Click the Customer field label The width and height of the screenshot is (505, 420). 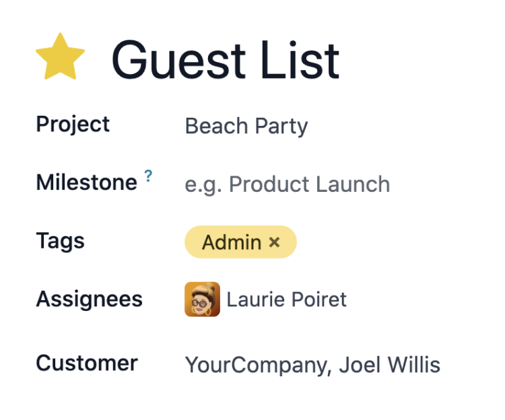coord(87,363)
